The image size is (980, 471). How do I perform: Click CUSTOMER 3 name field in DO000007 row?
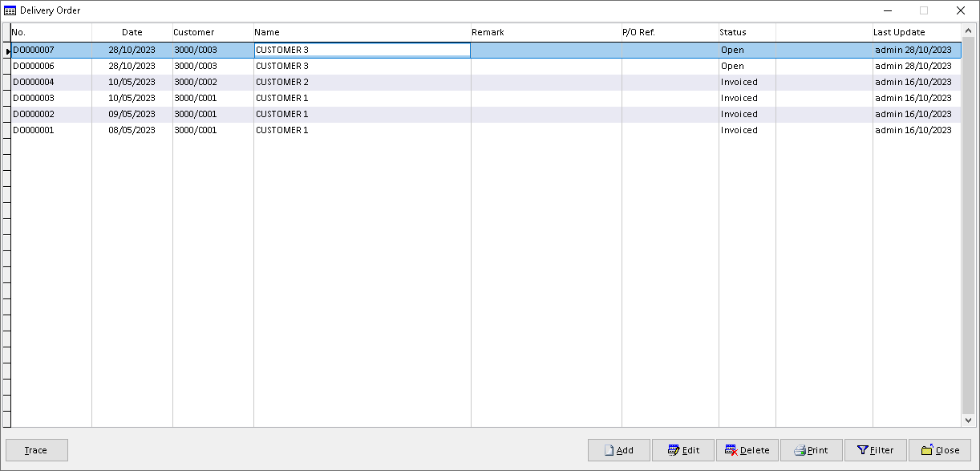click(362, 50)
